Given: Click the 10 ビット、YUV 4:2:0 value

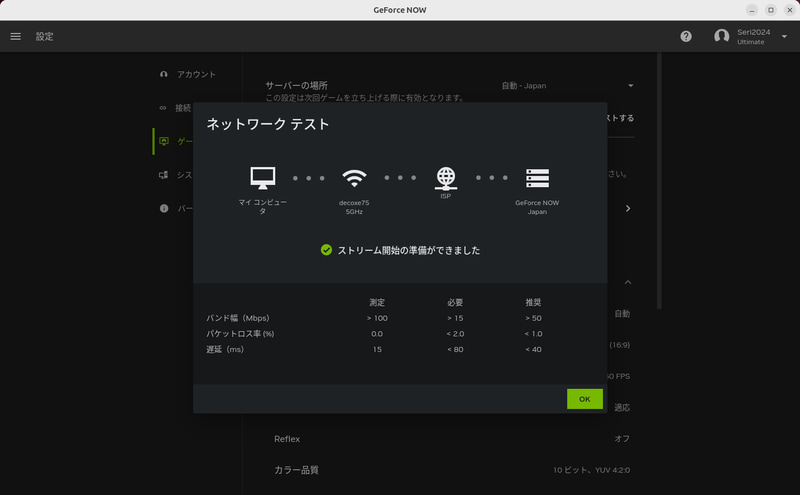Looking at the screenshot, I should click(x=592, y=470).
